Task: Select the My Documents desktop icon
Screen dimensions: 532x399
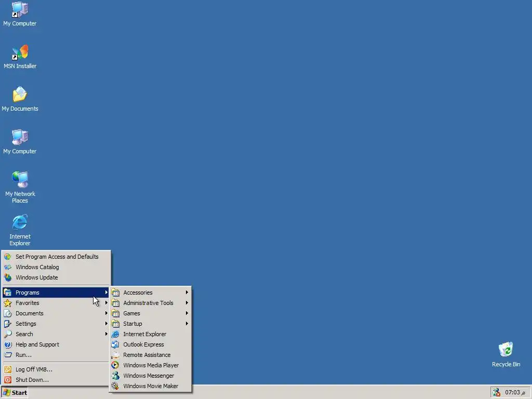Action: [x=20, y=99]
